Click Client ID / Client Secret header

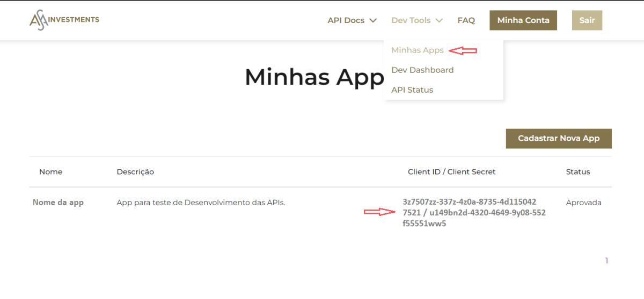pyautogui.click(x=452, y=172)
